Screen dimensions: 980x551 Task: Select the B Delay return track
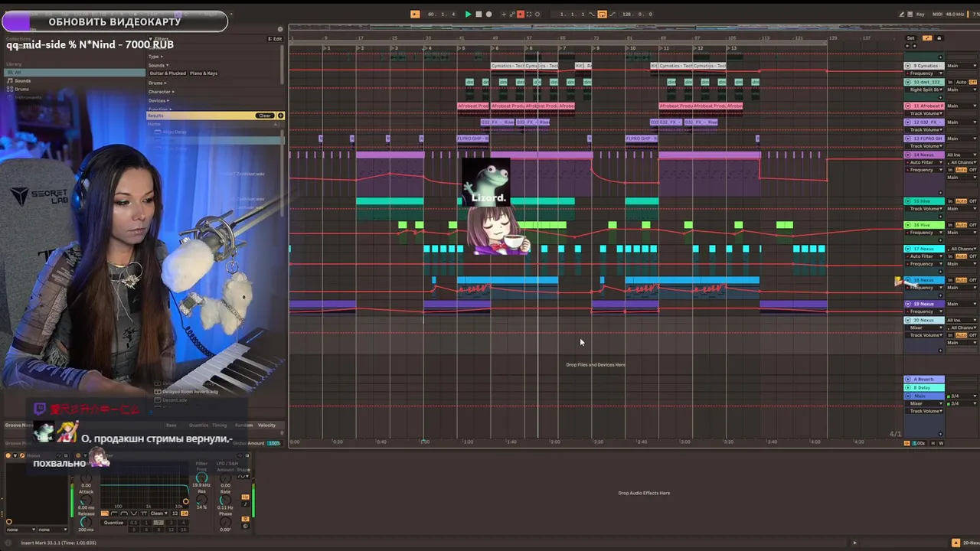pos(924,387)
